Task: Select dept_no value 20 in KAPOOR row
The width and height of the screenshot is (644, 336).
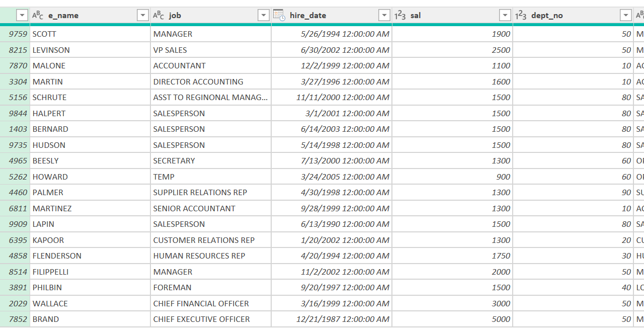Action: (573, 240)
